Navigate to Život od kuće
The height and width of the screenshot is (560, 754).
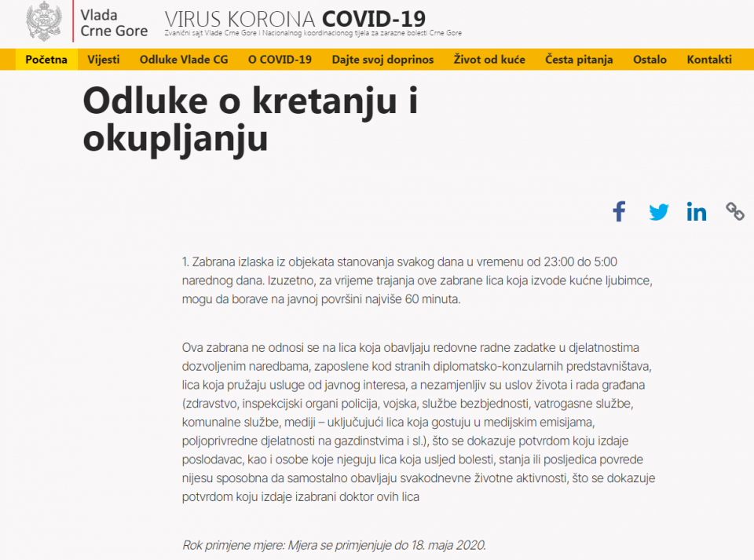click(x=489, y=60)
